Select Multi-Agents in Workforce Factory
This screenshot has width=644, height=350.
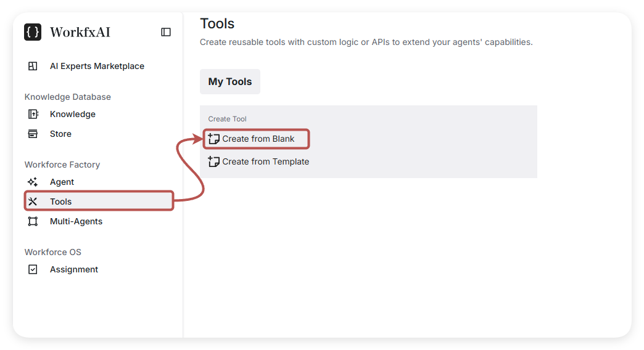click(76, 221)
